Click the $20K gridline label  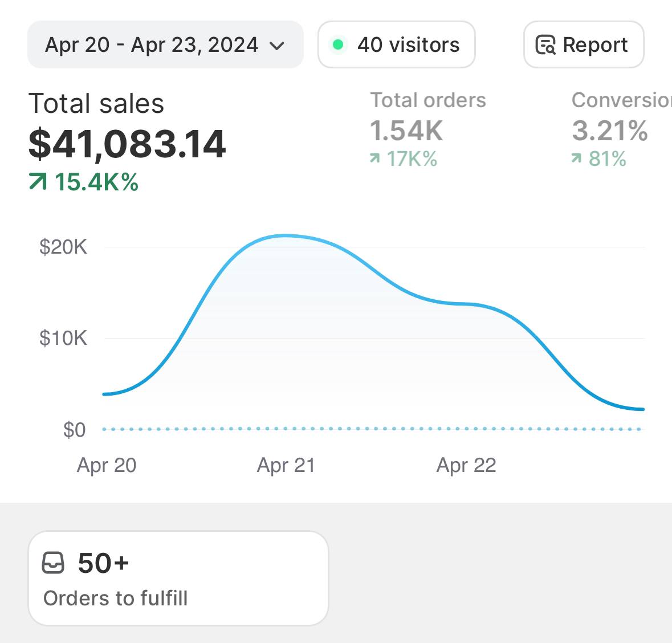tap(63, 247)
